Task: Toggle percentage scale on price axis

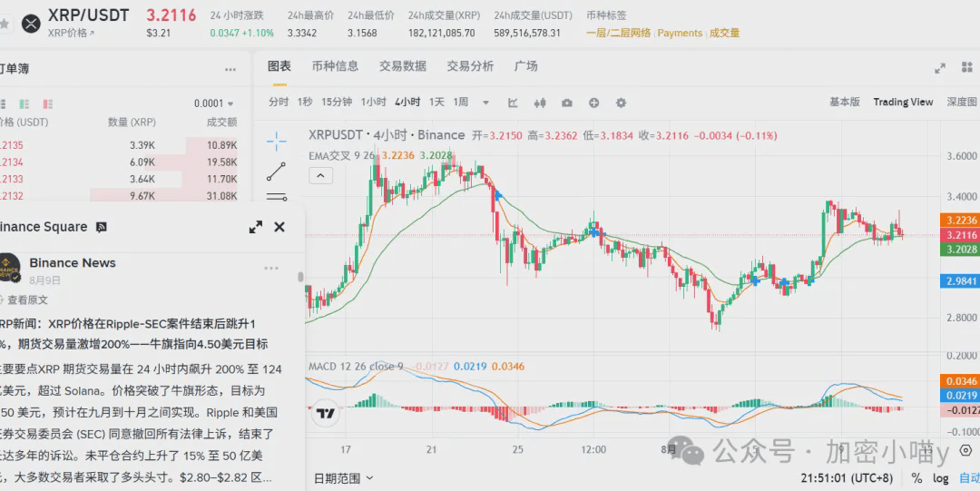Action: tap(916, 478)
